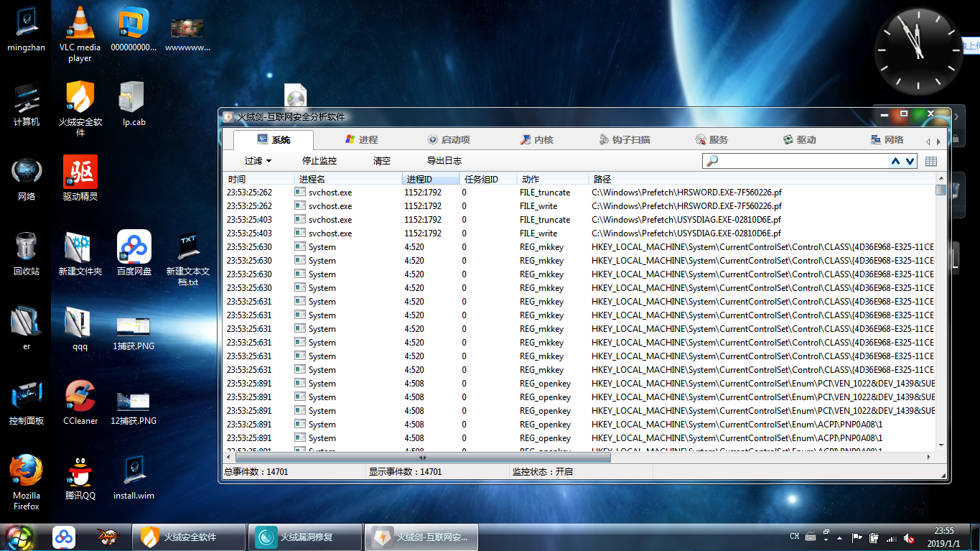Select the 12捕获.PNG file thumbnail
980x551 pixels.
coord(134,408)
